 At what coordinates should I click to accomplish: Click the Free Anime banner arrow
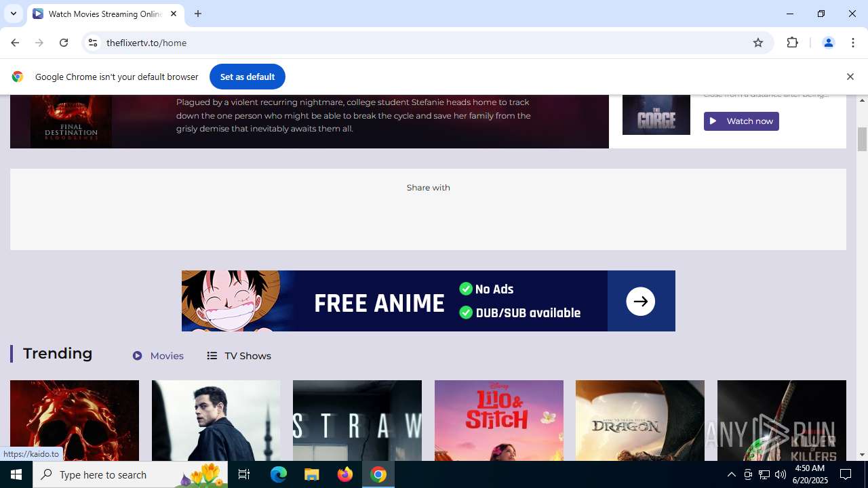pyautogui.click(x=641, y=302)
